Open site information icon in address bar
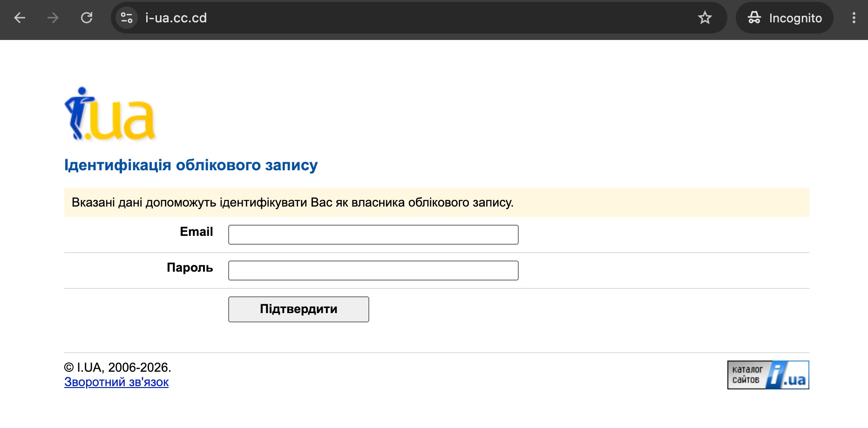 click(x=127, y=18)
